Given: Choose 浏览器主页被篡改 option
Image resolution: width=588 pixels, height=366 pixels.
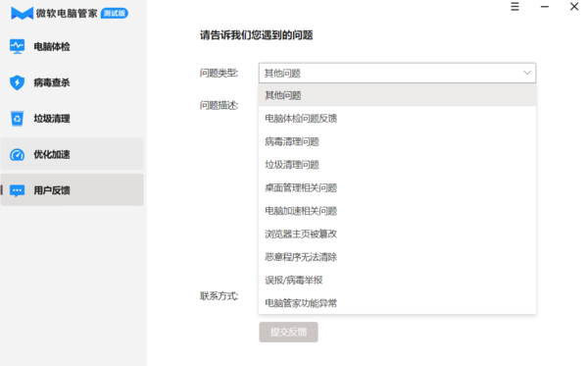Looking at the screenshot, I should click(397, 234).
